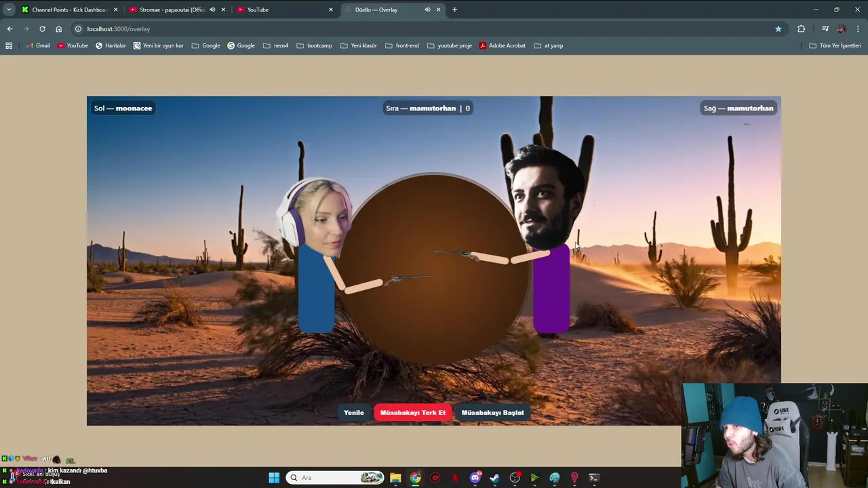Mute audio on the Stromae tab
Screen dimensions: 868x488
point(212,9)
